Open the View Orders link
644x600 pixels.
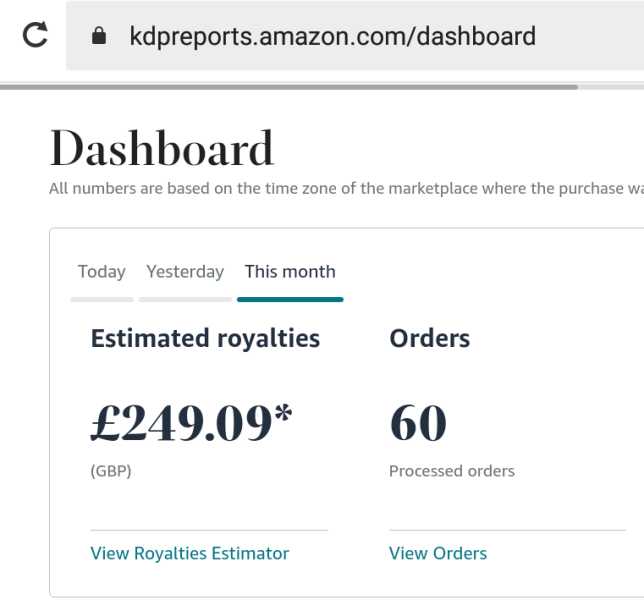point(437,553)
